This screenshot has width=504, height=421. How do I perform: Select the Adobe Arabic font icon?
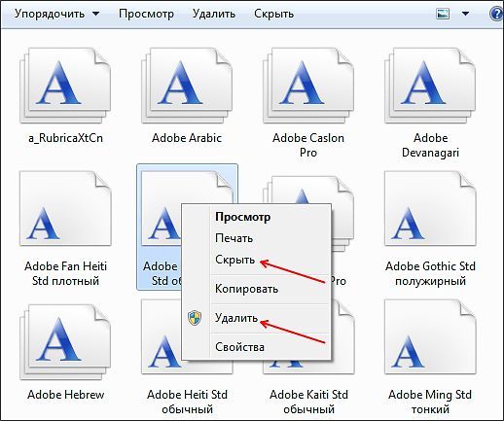click(187, 86)
